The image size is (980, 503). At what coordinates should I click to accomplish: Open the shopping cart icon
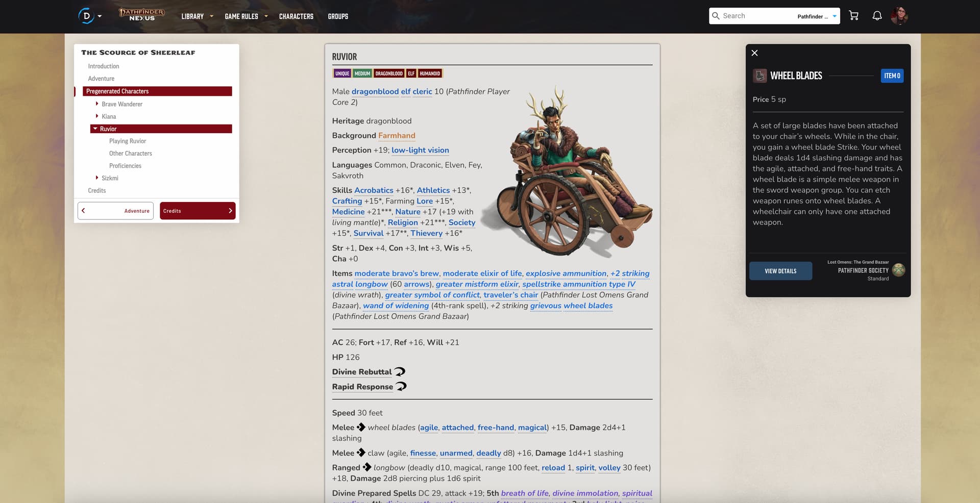(853, 16)
